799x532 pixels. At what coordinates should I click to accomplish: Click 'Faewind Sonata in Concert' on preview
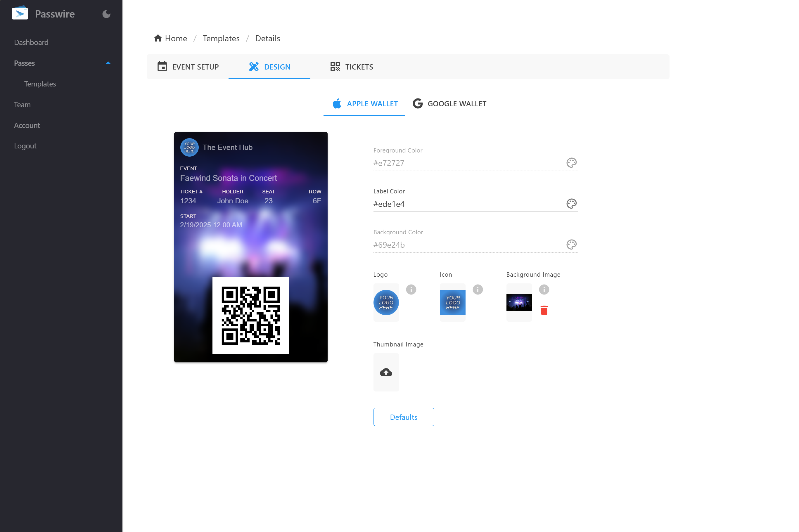click(x=229, y=178)
